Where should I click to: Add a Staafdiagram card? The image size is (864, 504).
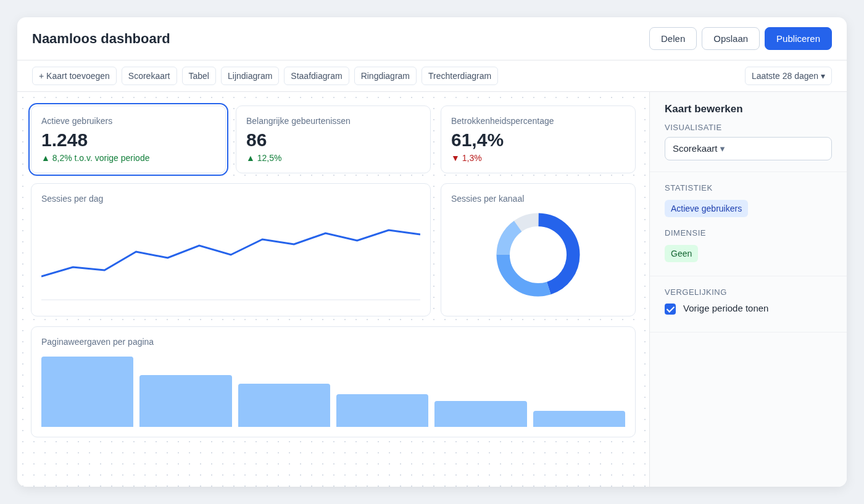(317, 76)
